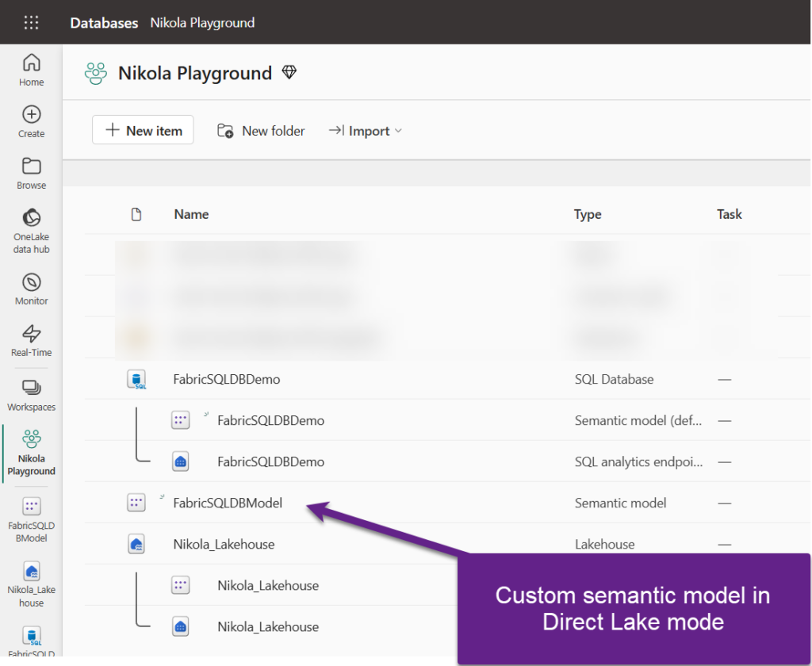This screenshot has height=666, width=812.
Task: Open Nikola_Lakehouse SQL endpoint child row
Action: (x=268, y=626)
